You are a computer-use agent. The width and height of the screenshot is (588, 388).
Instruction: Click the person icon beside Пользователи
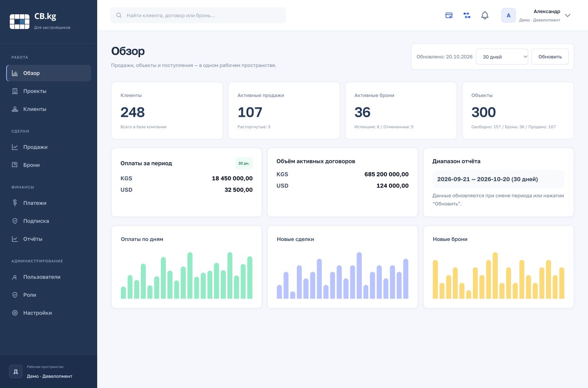coord(15,277)
